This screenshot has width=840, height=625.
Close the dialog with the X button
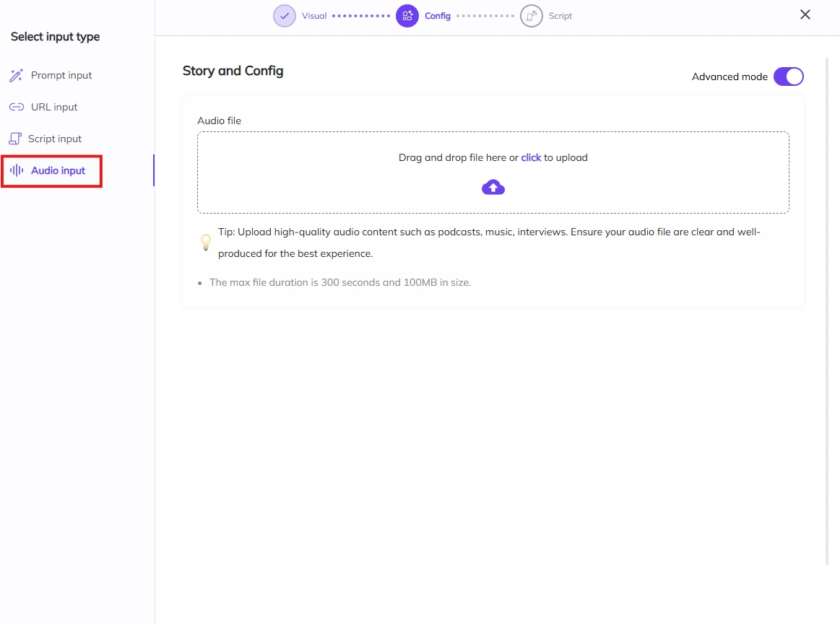[805, 14]
